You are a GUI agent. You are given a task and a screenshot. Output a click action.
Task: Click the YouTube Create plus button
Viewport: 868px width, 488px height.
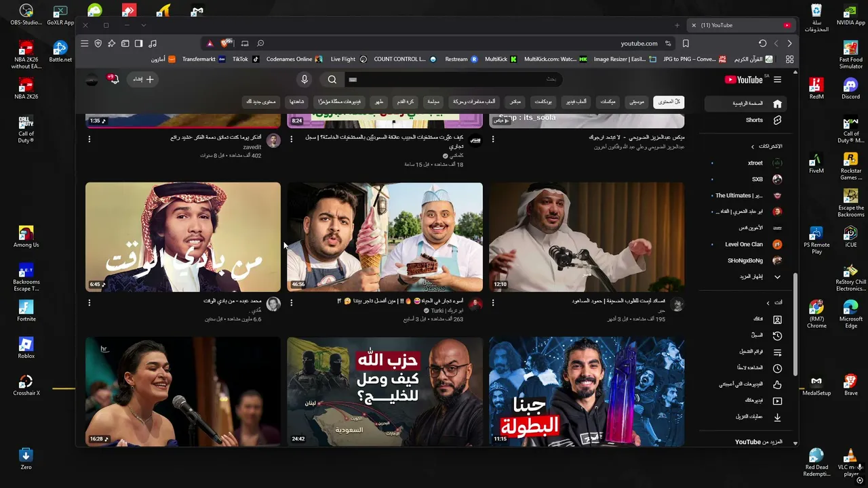(x=143, y=79)
